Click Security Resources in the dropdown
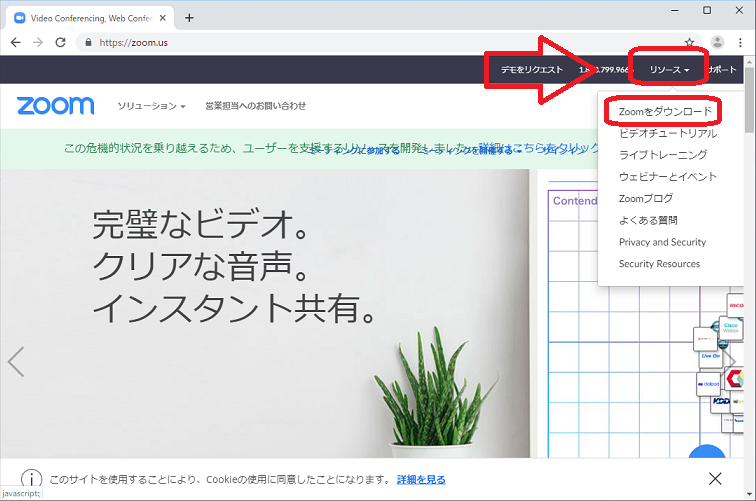756x501 pixels. pos(659,264)
